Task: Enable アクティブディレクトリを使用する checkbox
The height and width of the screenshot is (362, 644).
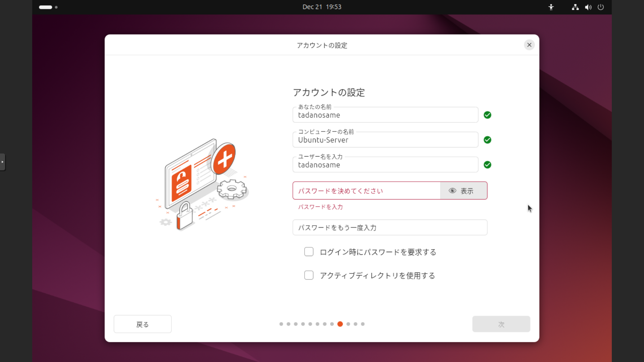Action: (309, 275)
